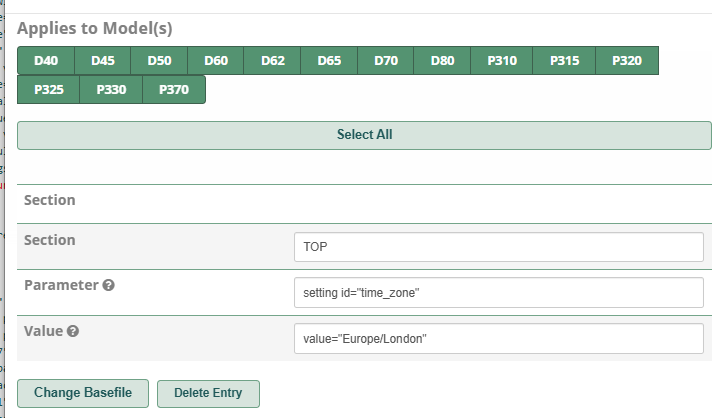Toggle the D40 model button
The image size is (712, 418).
click(x=46, y=60)
